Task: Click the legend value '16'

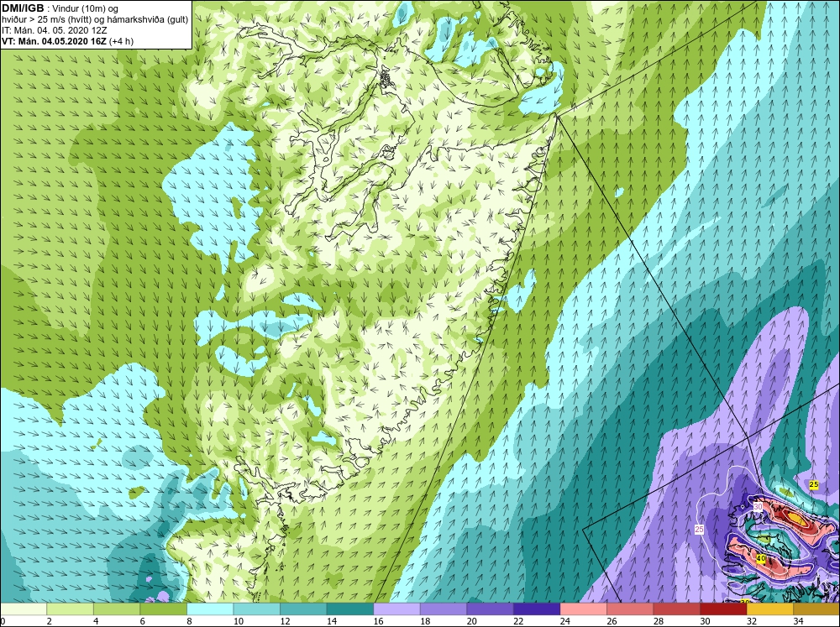Action: [x=378, y=621]
